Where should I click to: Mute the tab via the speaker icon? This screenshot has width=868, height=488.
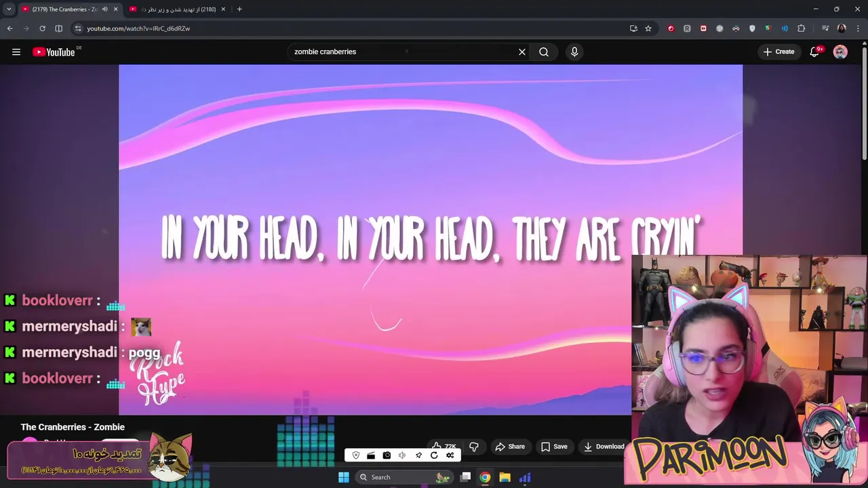coord(104,9)
